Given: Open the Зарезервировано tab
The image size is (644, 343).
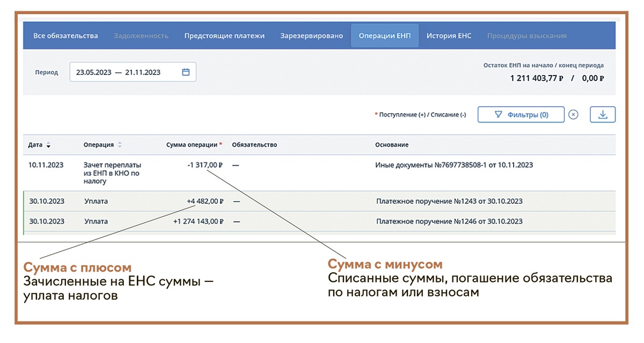Looking at the screenshot, I should pos(311,36).
